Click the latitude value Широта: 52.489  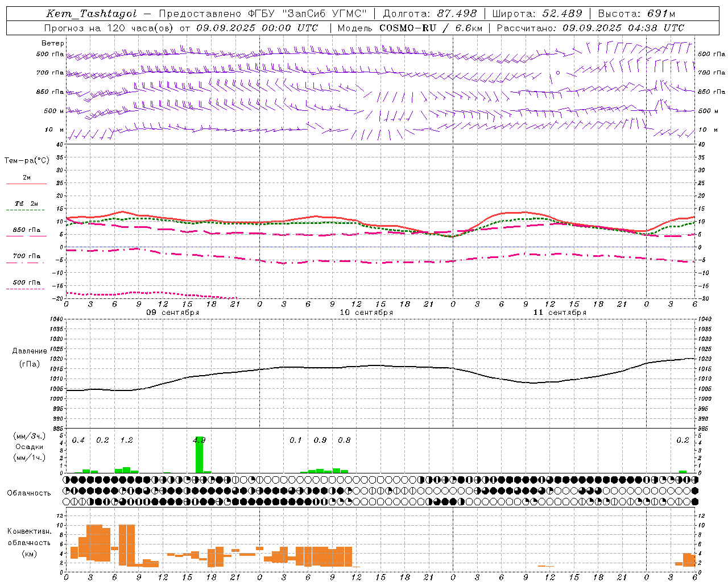point(537,14)
